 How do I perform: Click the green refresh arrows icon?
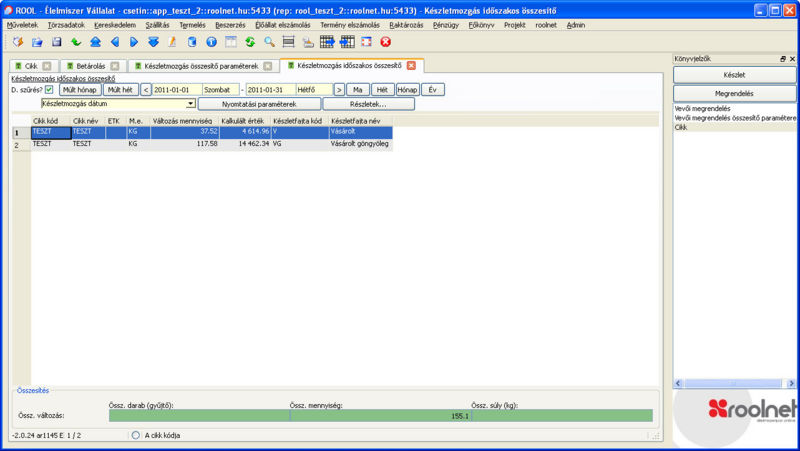[250, 42]
